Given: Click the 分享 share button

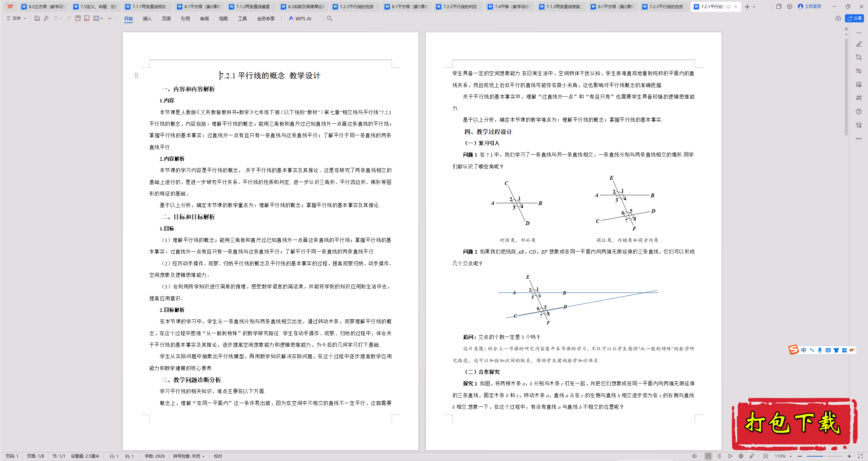Looking at the screenshot, I should coord(854,18).
